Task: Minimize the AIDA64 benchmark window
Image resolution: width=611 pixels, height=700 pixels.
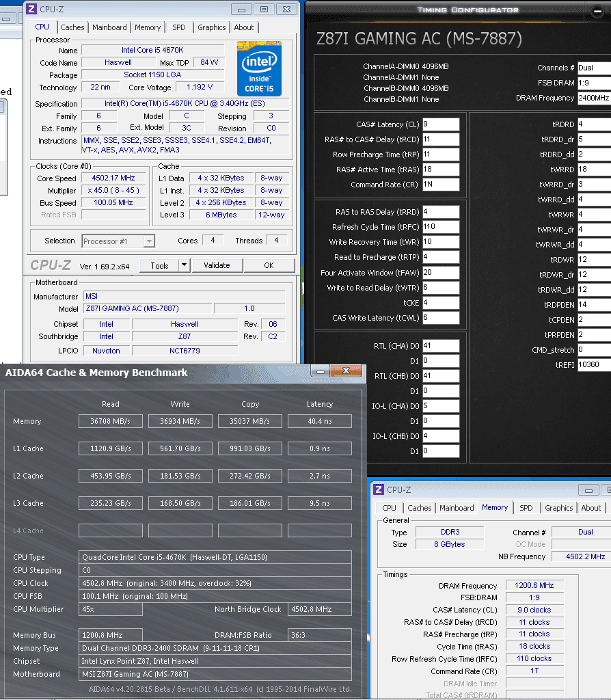Action: (x=320, y=371)
